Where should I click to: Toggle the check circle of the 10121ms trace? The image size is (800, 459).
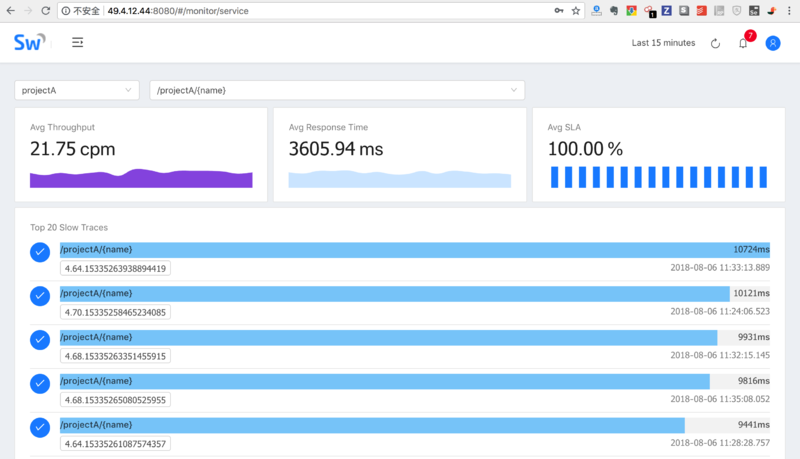coord(40,296)
